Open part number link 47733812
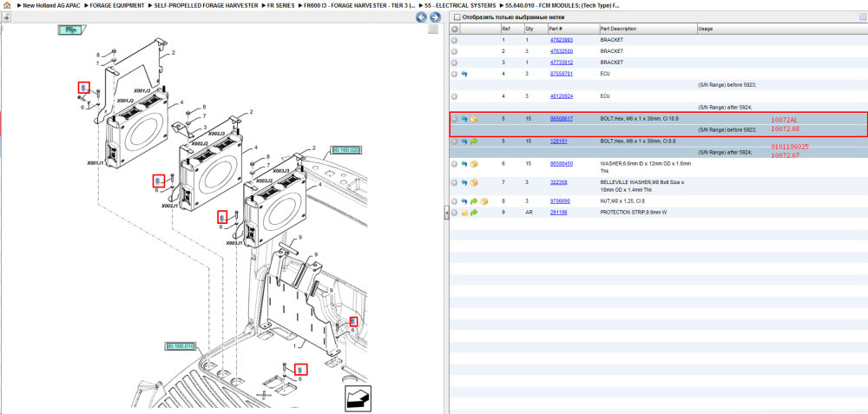The image size is (868, 414). [x=561, y=62]
